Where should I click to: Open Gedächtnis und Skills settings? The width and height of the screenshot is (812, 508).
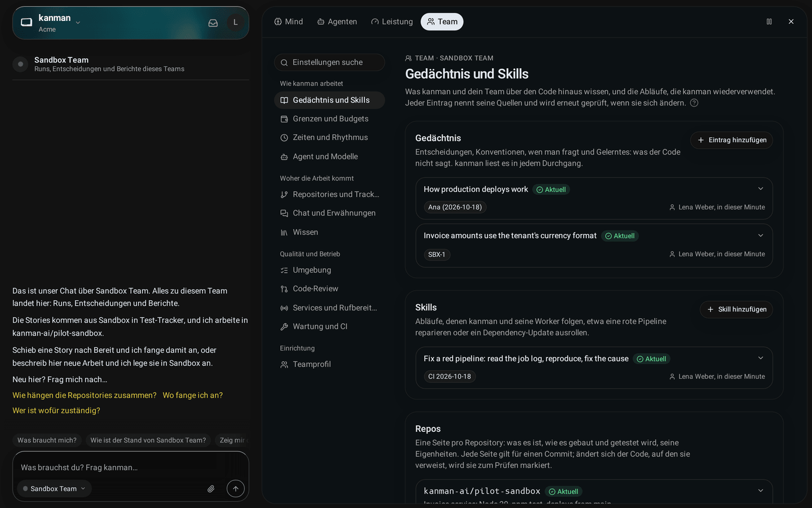tap(329, 100)
